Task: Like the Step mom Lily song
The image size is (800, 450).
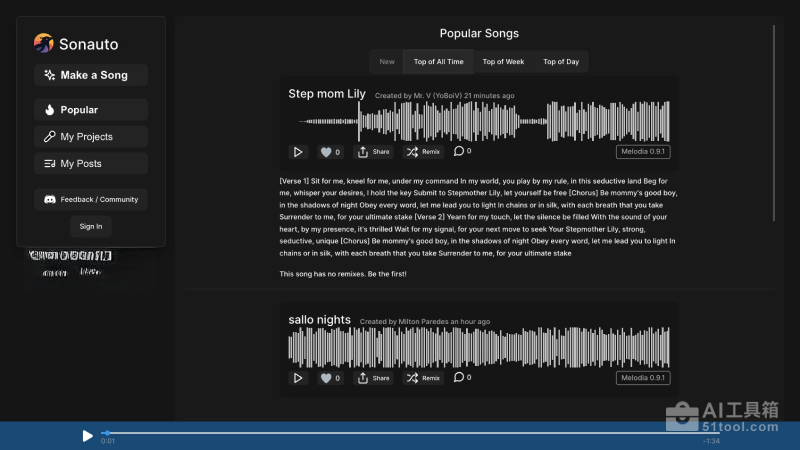Action: pos(330,152)
